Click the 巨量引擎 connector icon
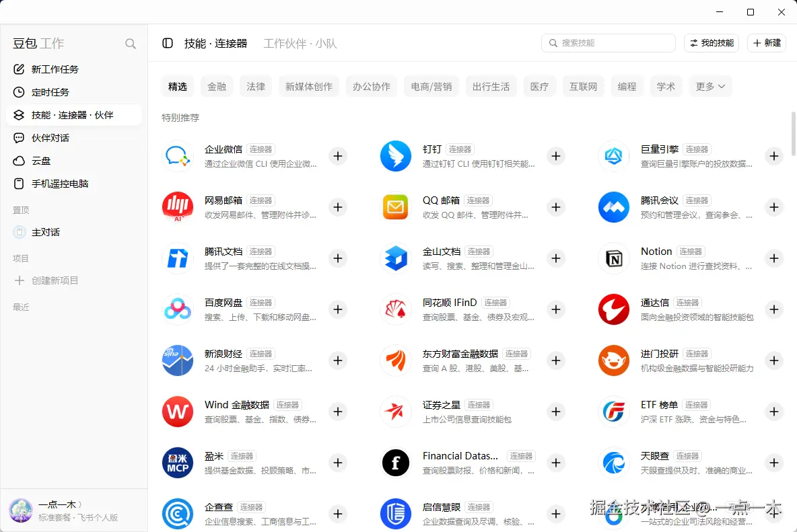797x532 pixels. pos(613,156)
